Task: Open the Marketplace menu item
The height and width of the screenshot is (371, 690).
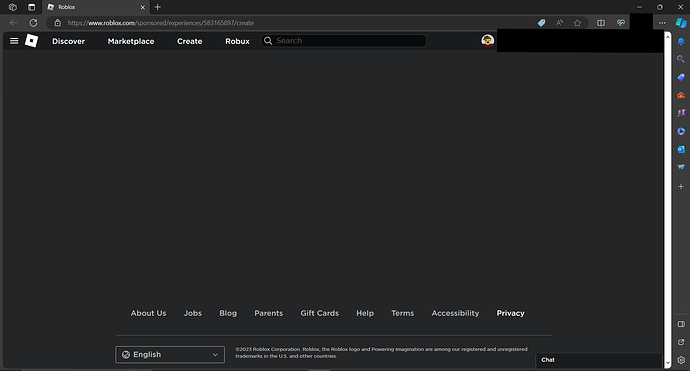Action: (131, 41)
